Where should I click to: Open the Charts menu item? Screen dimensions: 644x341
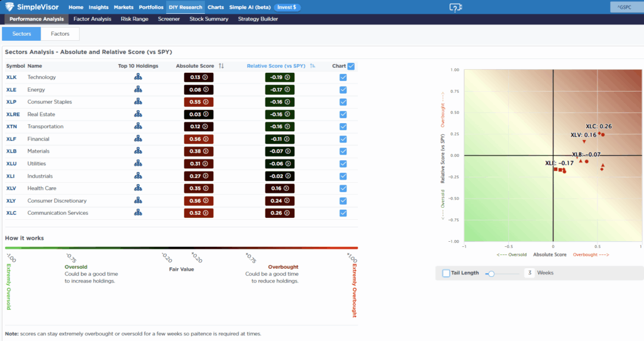click(x=216, y=8)
